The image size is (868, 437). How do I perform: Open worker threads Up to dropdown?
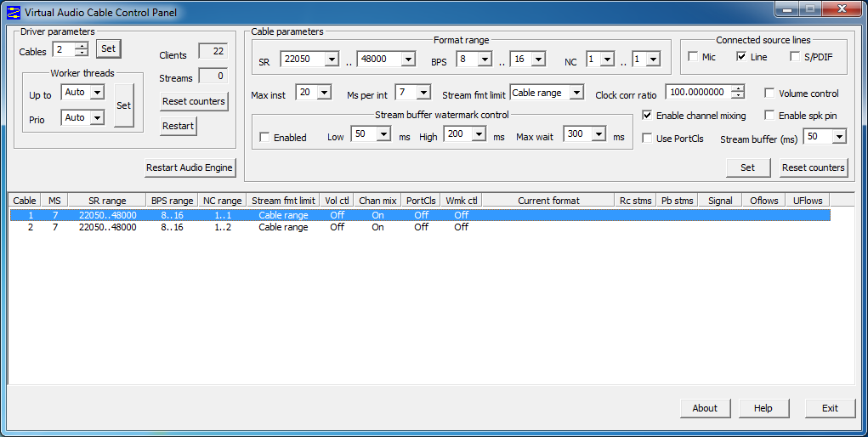click(98, 92)
